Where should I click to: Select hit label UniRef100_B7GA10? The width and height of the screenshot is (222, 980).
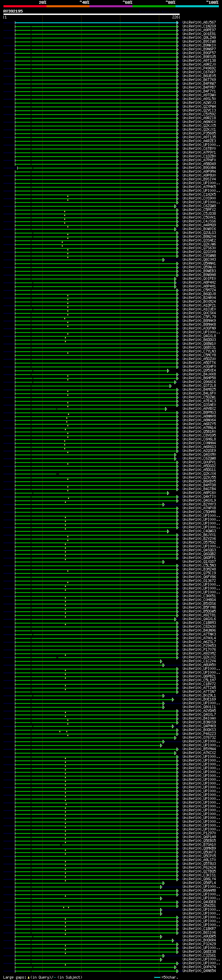(x=199, y=844)
